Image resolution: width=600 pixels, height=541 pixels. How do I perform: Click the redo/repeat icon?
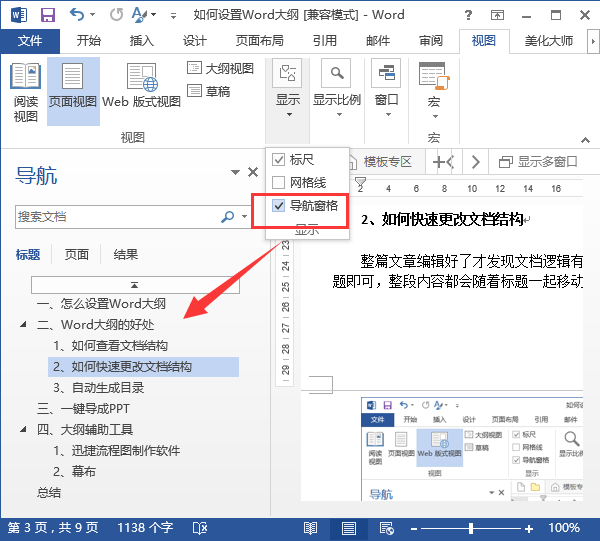point(116,15)
